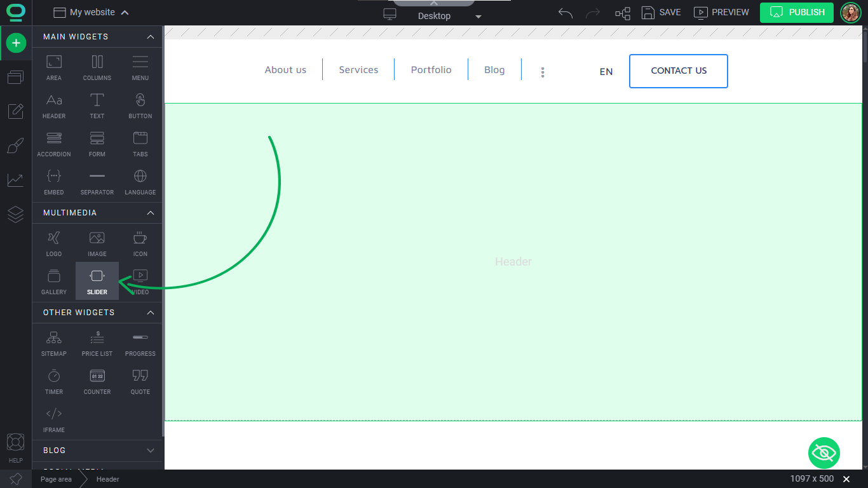Click the top-center panel collapse handle
This screenshot has width=868, height=488.
pyautogui.click(x=434, y=3)
